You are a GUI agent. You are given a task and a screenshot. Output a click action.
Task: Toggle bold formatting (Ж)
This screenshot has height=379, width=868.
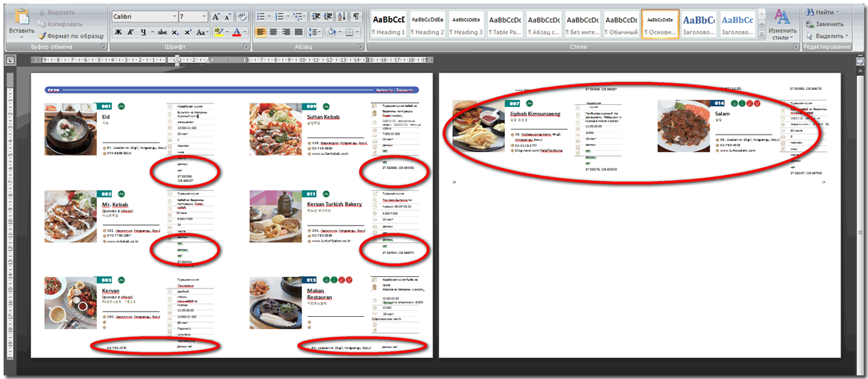(x=117, y=33)
